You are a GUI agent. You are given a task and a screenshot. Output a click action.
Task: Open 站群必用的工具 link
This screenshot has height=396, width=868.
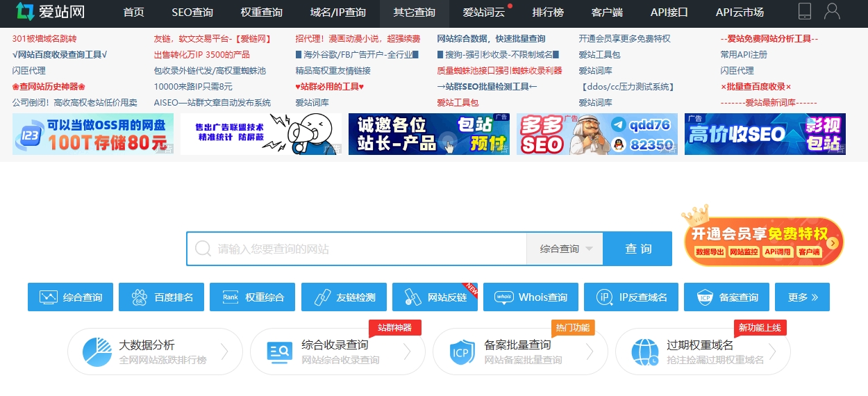coord(330,87)
